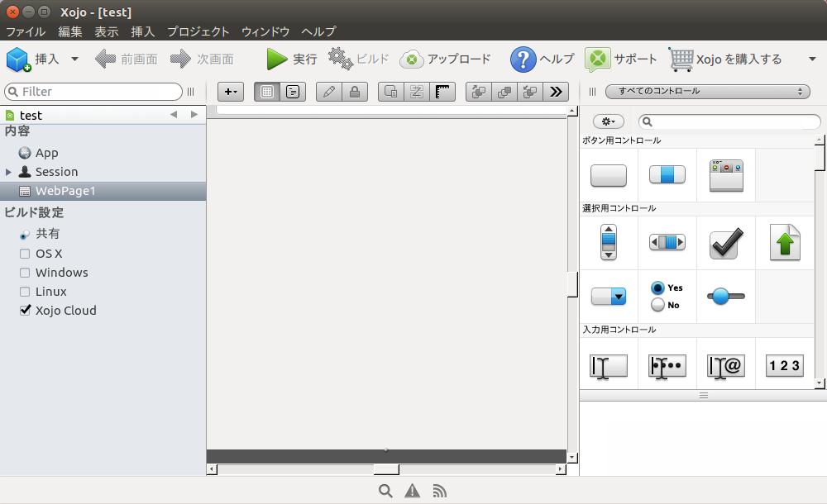
Task: Click the green Run (実行) arrow icon
Action: pos(277,59)
